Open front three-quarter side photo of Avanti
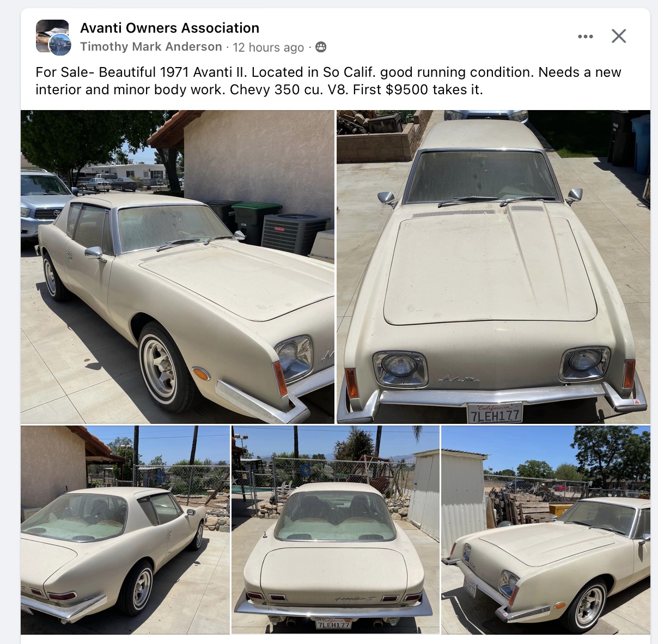 click(x=178, y=267)
